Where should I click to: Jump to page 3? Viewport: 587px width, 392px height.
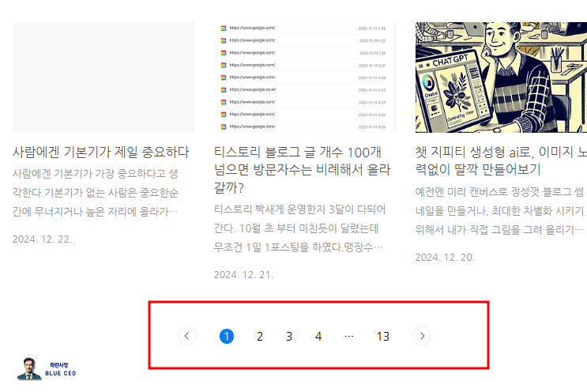288,336
